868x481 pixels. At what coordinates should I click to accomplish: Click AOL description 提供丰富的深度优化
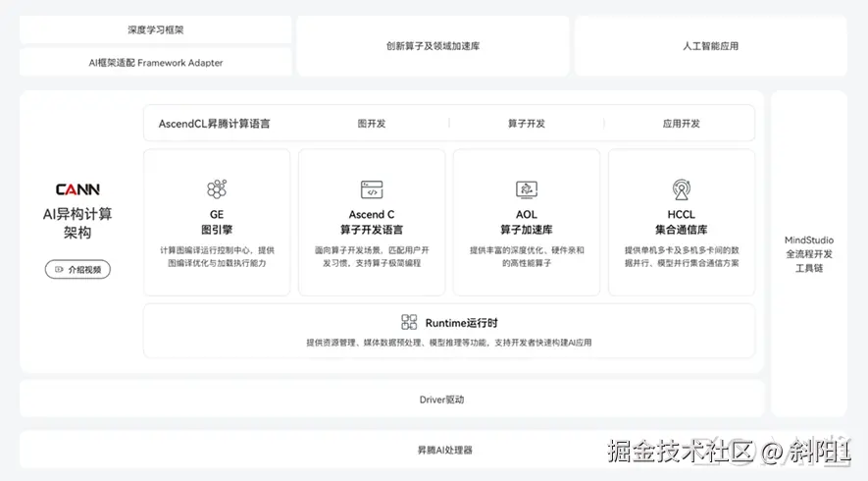tap(527, 256)
